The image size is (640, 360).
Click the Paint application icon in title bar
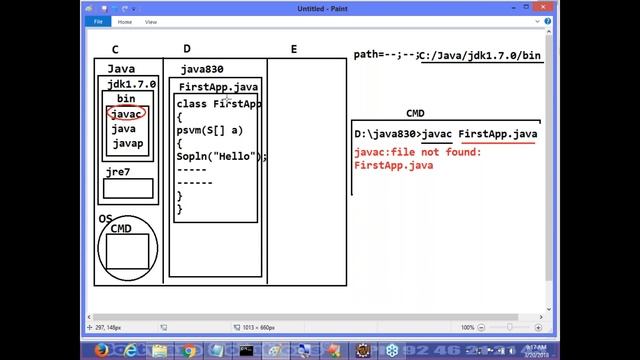[x=89, y=9]
